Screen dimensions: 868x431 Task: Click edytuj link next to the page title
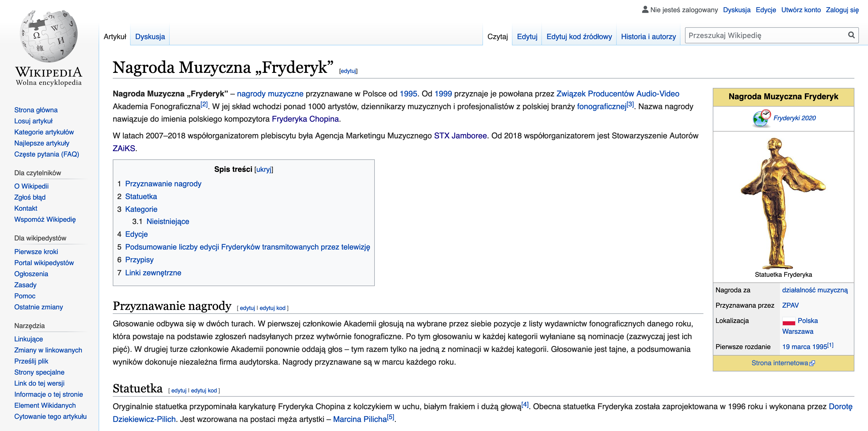pyautogui.click(x=348, y=71)
